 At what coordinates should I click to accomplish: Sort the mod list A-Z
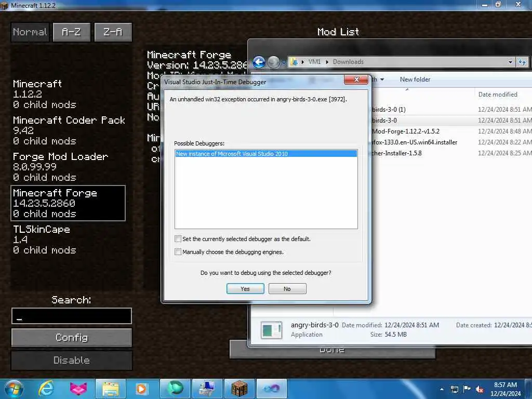point(72,32)
